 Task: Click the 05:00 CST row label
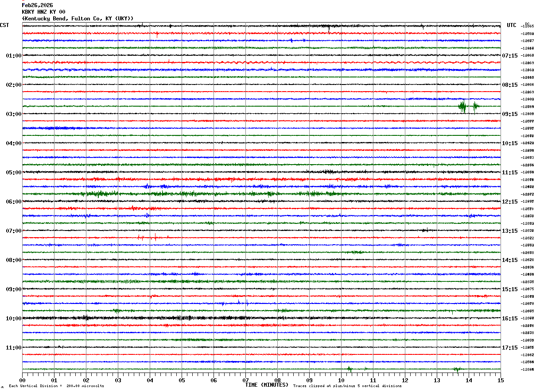pos(14,173)
